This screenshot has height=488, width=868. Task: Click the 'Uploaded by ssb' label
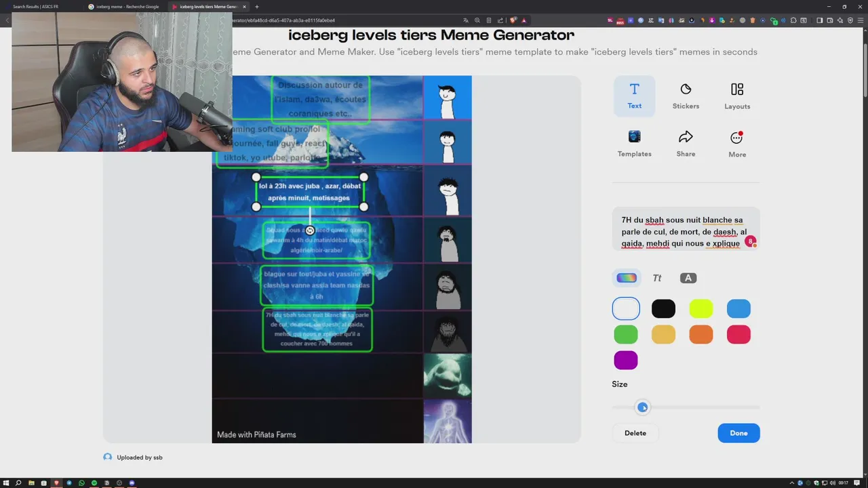(x=140, y=457)
